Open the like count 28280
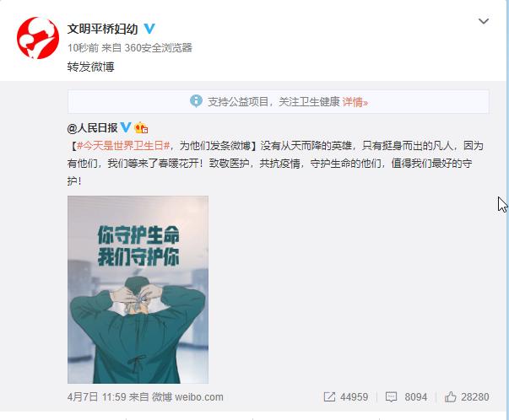 (475, 397)
